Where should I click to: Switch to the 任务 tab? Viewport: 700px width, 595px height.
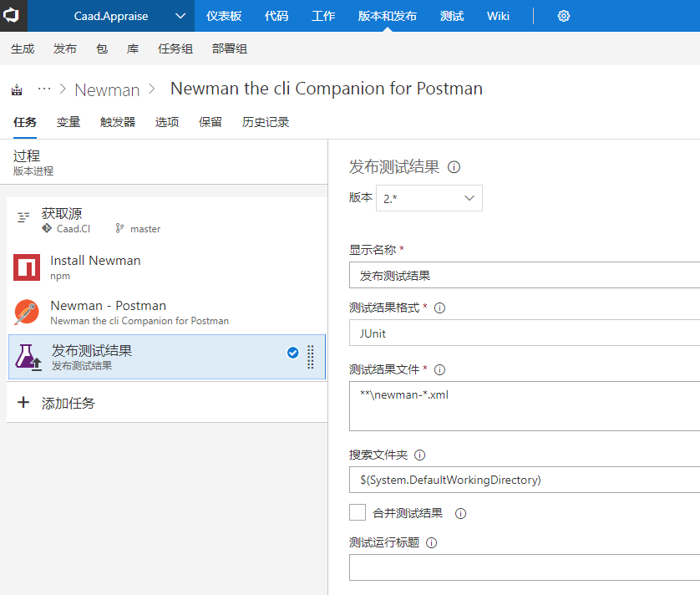pyautogui.click(x=25, y=122)
